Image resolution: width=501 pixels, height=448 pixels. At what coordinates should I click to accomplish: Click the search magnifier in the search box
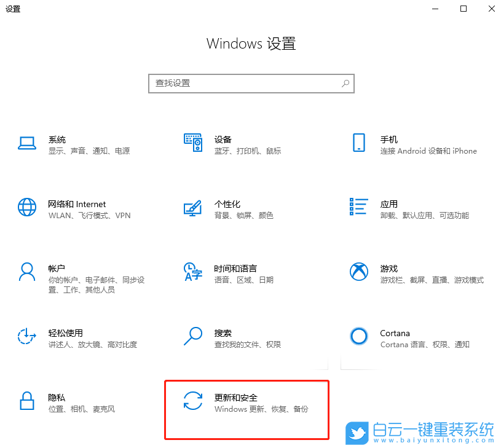pos(345,84)
